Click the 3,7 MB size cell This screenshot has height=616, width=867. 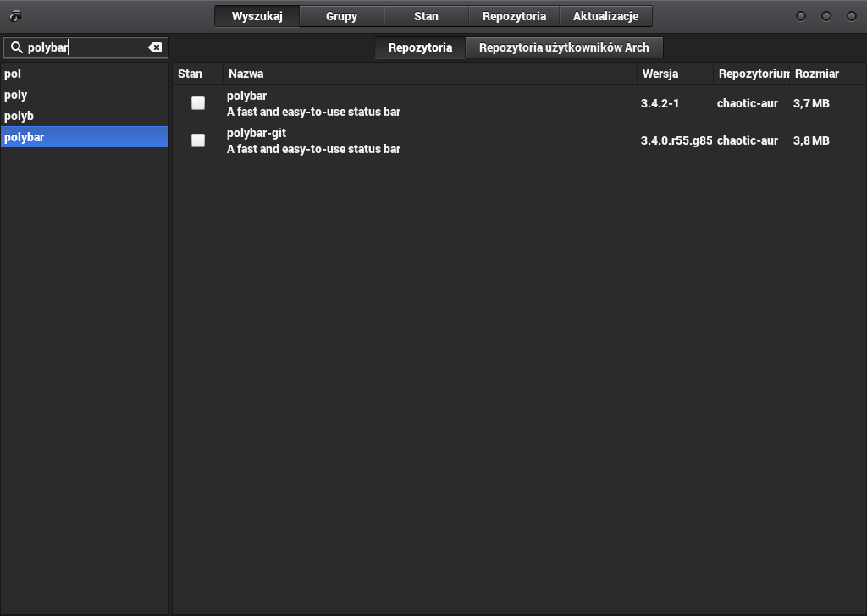[811, 103]
